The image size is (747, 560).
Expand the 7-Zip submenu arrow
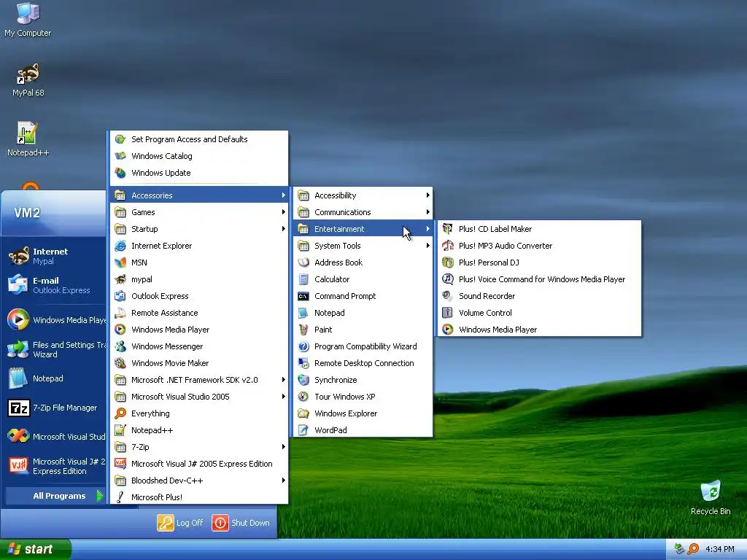[284, 447]
